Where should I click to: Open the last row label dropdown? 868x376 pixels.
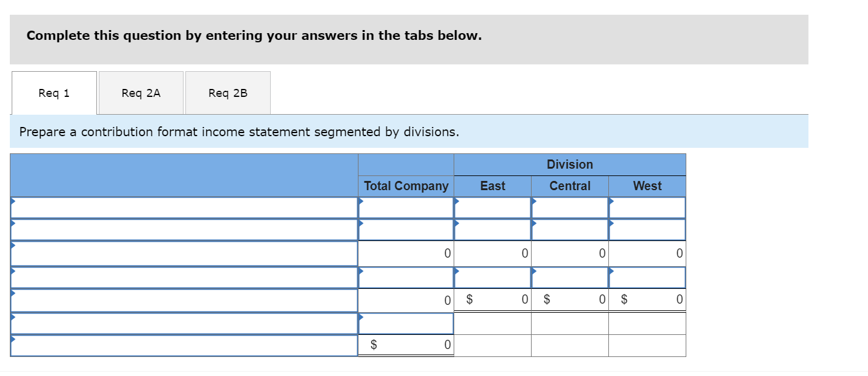coord(184,346)
